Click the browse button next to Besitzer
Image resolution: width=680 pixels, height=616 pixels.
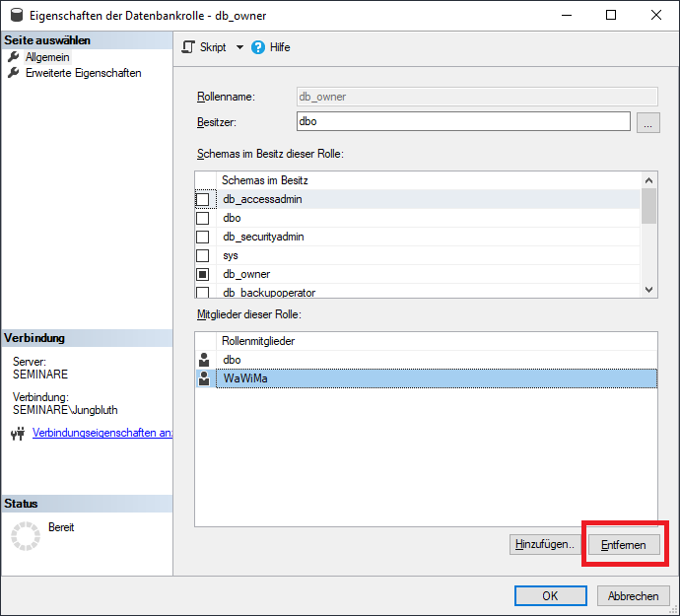click(647, 122)
